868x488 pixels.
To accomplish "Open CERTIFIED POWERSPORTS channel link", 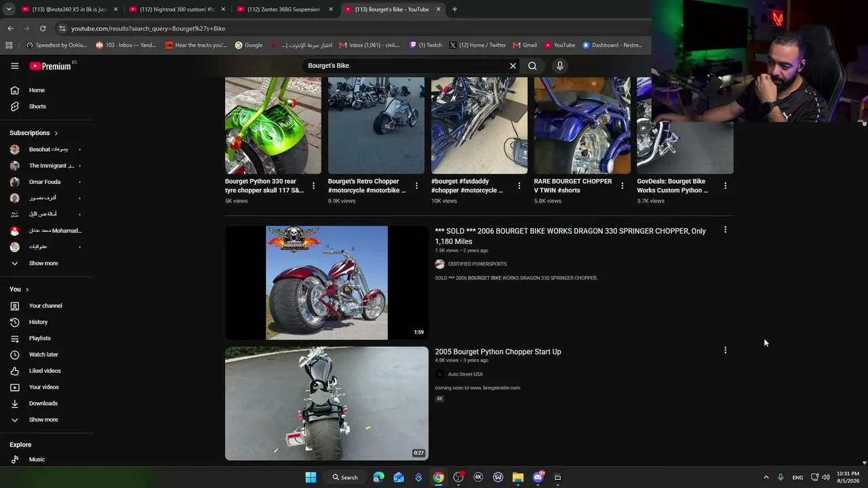I will tap(477, 264).
